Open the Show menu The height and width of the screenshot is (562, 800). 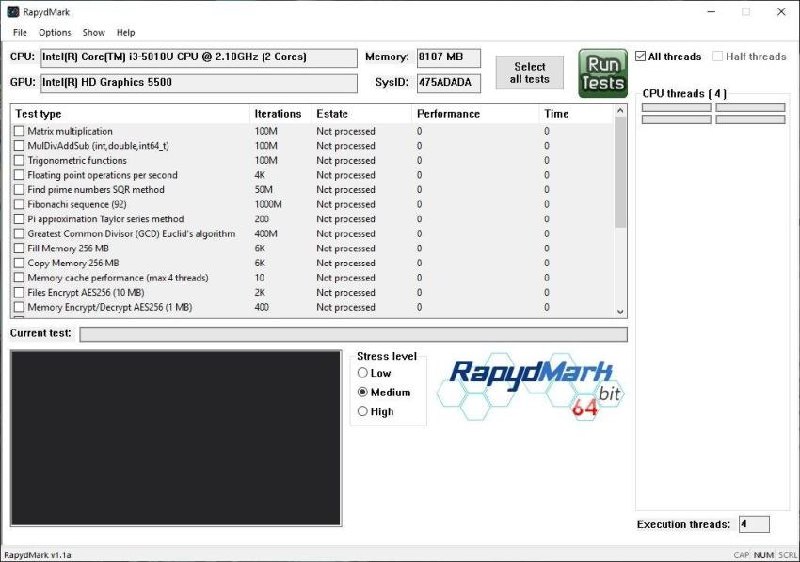tap(94, 33)
